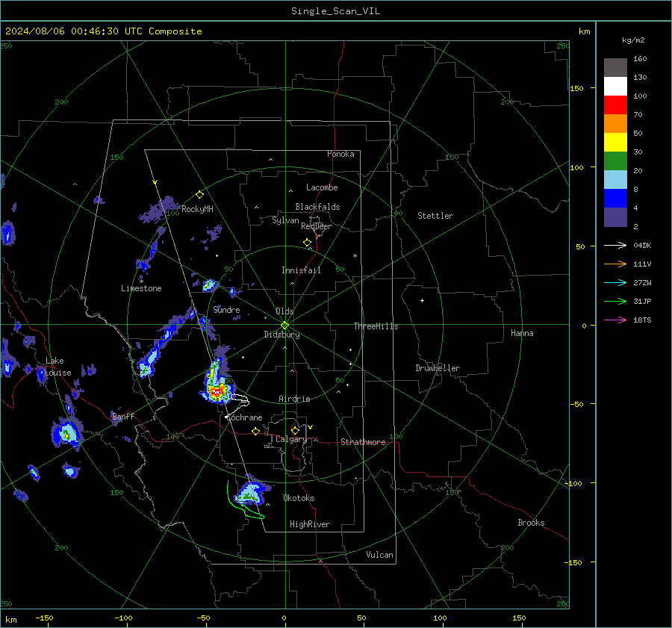The height and width of the screenshot is (628, 672).
Task: Pick the orange 50–70 legend color swatch
Action: point(615,124)
